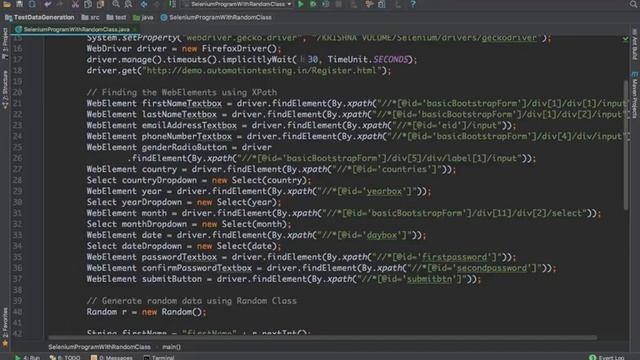Click 'emailAddressTextbox' variable name
Image resolution: width=640 pixels, height=360 pixels.
point(189,126)
